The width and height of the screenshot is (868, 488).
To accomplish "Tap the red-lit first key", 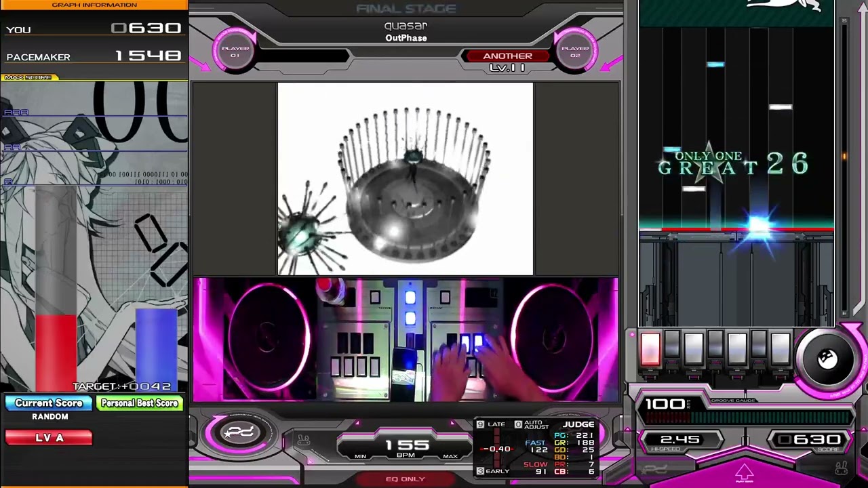I will pyautogui.click(x=650, y=348).
